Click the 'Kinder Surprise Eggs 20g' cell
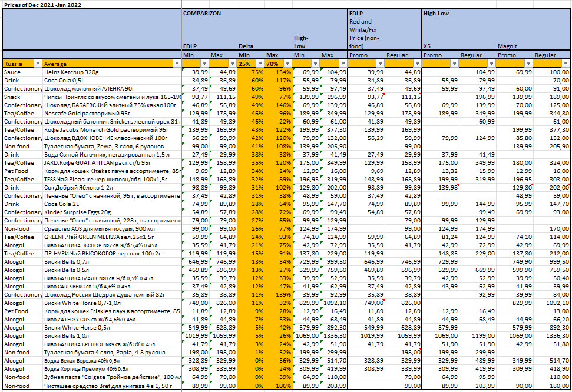Image resolution: width=572 pixels, height=392 pixels. tap(112, 212)
